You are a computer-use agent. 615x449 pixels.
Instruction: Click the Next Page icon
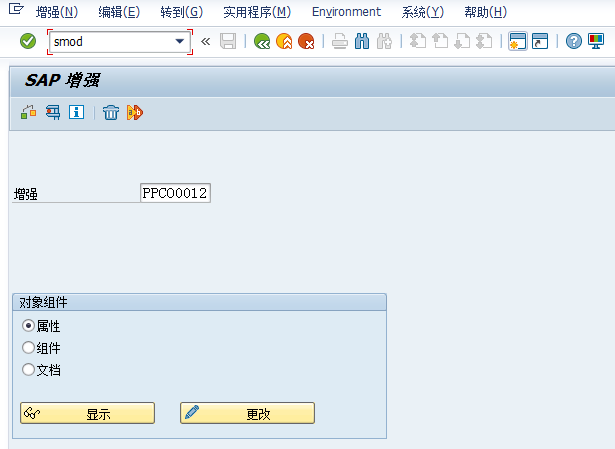pos(462,41)
